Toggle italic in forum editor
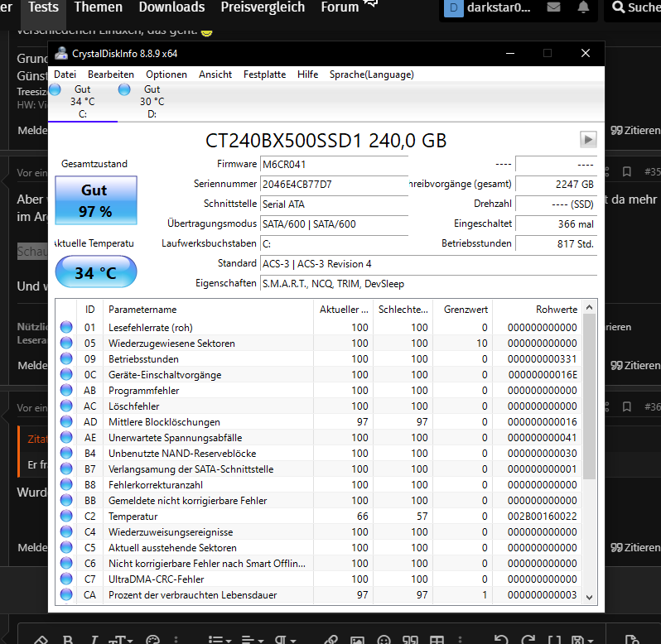Viewport: 661px width, 644px height. [x=95, y=640]
